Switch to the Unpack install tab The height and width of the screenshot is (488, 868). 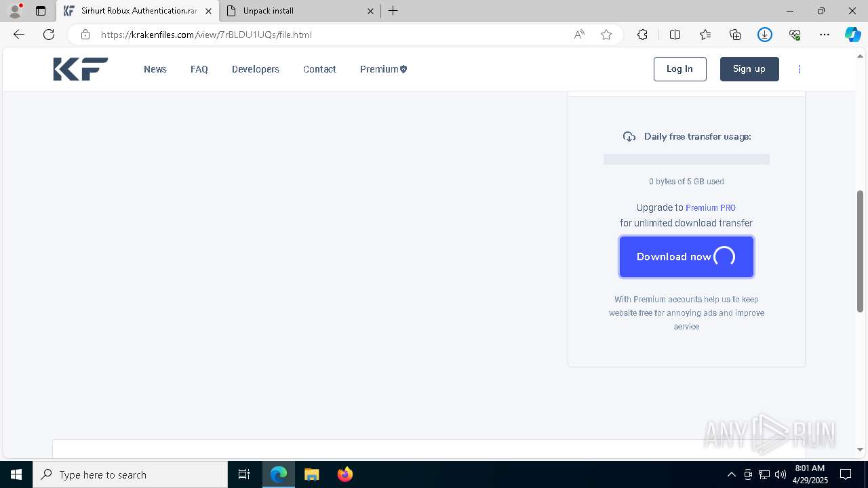[x=300, y=11]
